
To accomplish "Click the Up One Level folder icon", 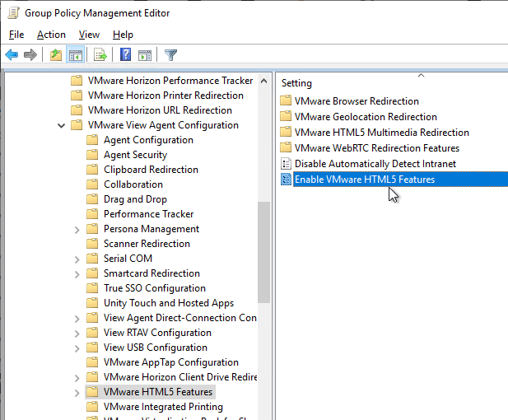I will point(56,55).
